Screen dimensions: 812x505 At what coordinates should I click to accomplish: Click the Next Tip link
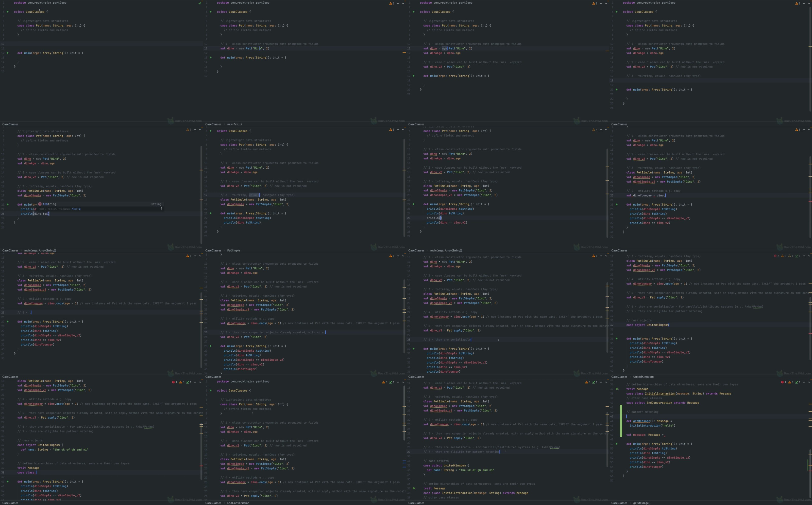tap(76, 209)
